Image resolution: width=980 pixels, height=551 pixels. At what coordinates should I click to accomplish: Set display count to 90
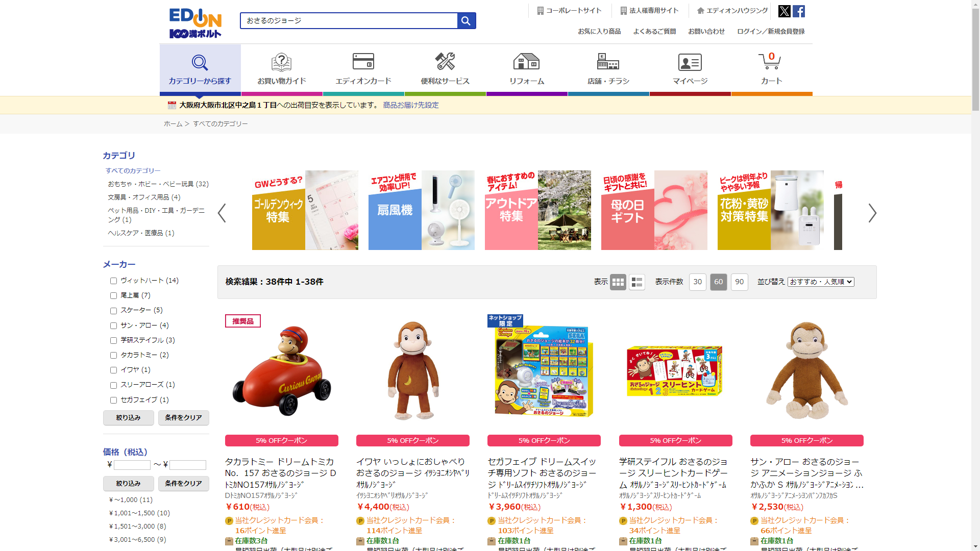(x=739, y=282)
